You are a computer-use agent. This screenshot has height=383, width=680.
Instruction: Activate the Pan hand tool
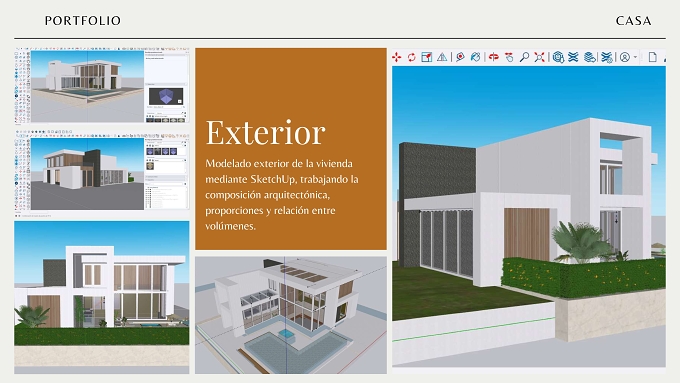pos(509,57)
